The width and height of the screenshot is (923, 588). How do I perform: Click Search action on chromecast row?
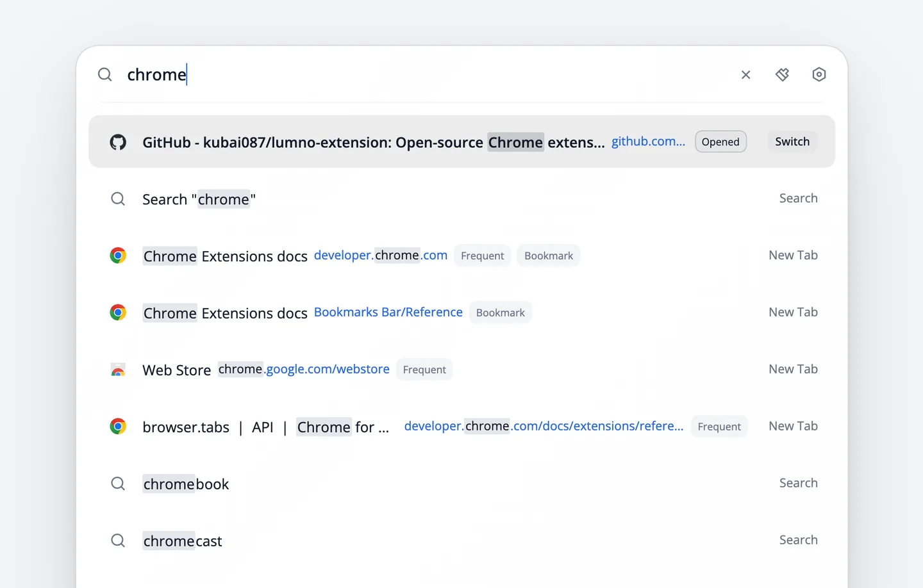798,541
